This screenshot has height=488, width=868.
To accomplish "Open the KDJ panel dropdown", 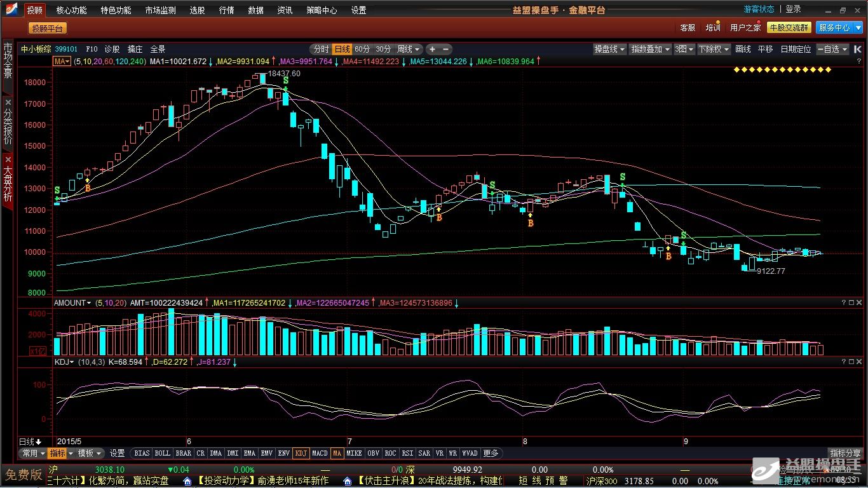I will pyautogui.click(x=64, y=362).
